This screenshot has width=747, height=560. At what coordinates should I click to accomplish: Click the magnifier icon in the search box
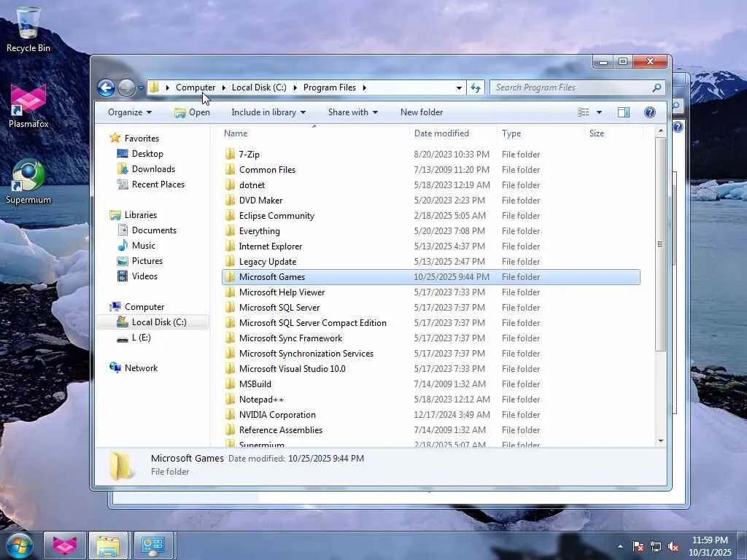[x=657, y=87]
